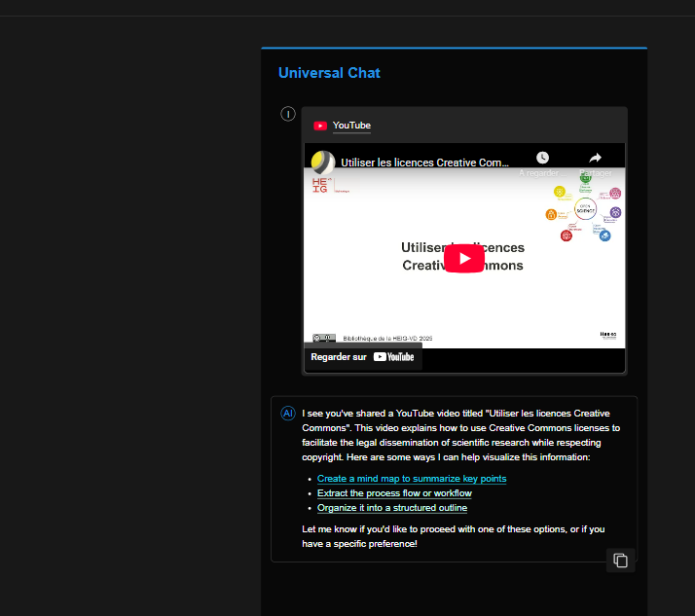The width and height of the screenshot is (695, 616).
Task: Select 'Create a mind map to summarize key points'
Action: click(x=411, y=479)
